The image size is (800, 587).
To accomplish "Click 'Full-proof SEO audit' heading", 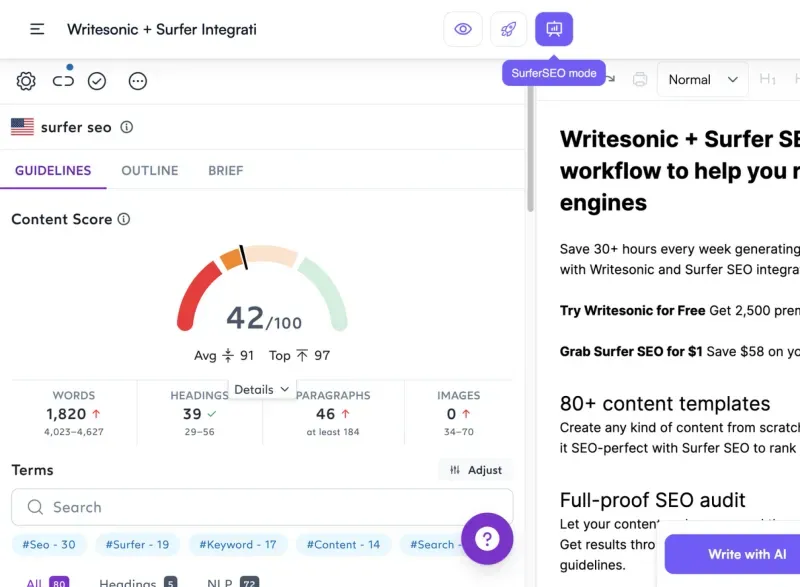I will (653, 500).
